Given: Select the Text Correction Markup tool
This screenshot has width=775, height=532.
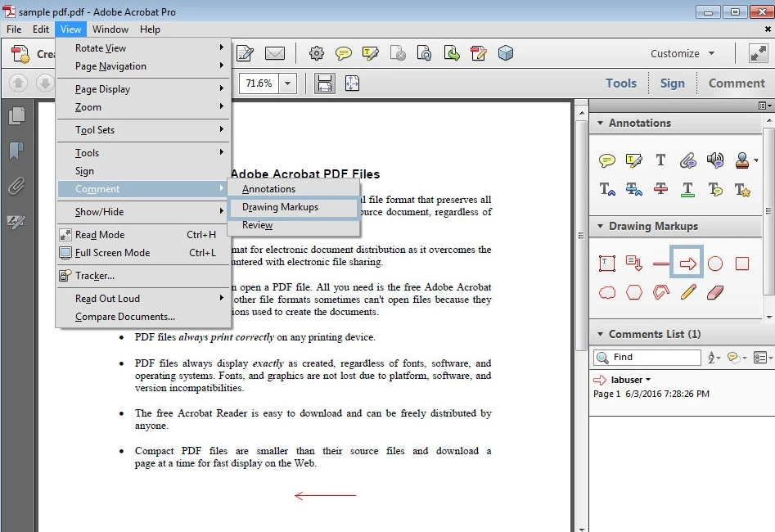Looking at the screenshot, I should pos(742,189).
